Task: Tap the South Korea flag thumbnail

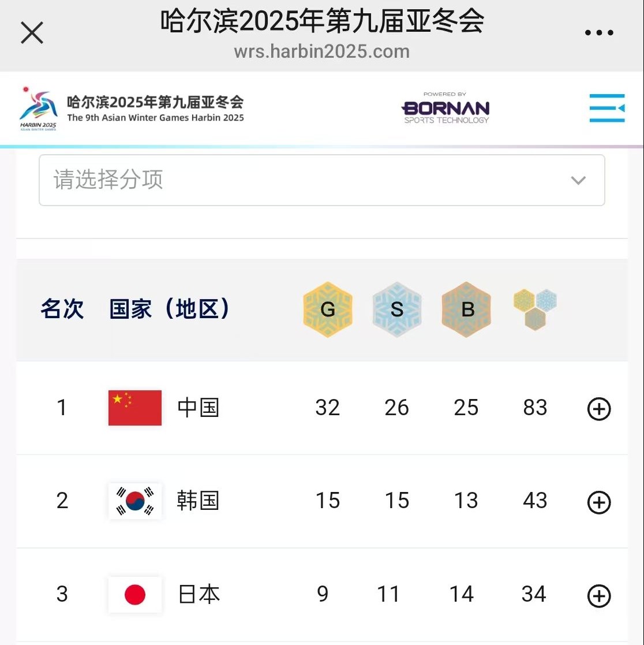Action: pos(135,501)
